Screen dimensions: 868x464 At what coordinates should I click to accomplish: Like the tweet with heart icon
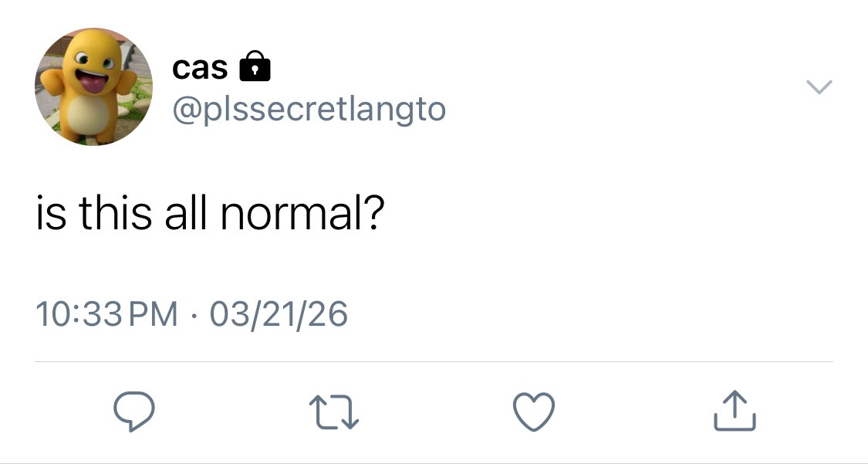coord(534,412)
